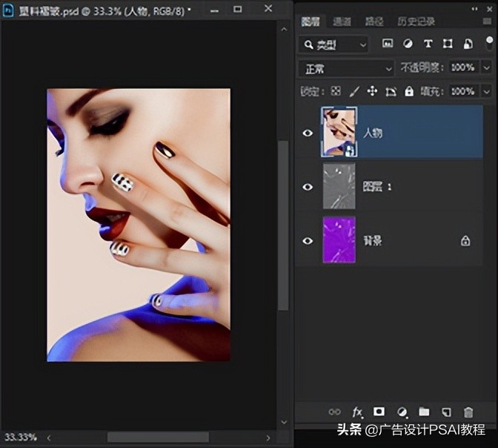Click the link layers icon
The image size is (498, 448).
[334, 412]
